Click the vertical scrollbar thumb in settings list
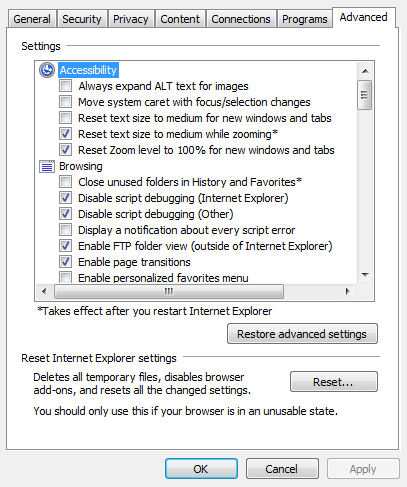This screenshot has height=487, width=407. (365, 95)
